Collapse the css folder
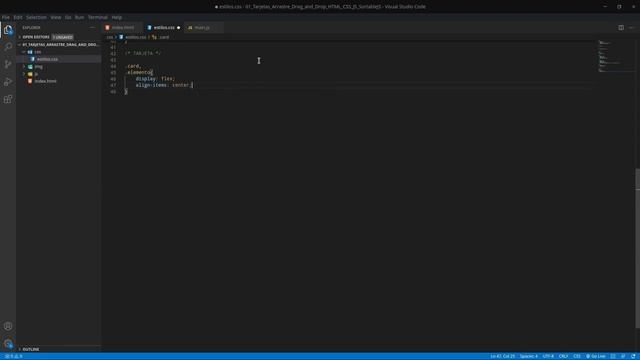This screenshot has height=360, width=640. [x=59, y=52]
